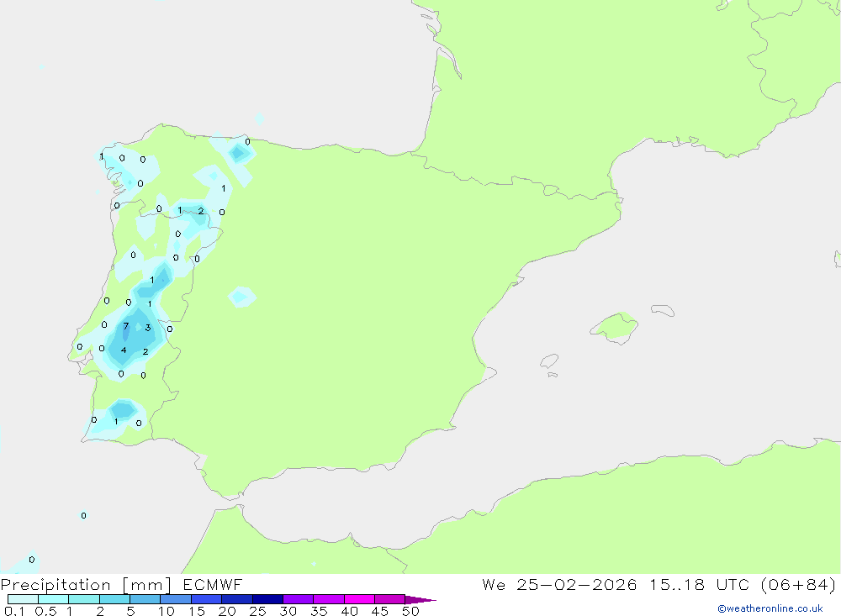The height and width of the screenshot is (616, 841).
Task: Click the '40' legend scale label
Action: point(350,611)
